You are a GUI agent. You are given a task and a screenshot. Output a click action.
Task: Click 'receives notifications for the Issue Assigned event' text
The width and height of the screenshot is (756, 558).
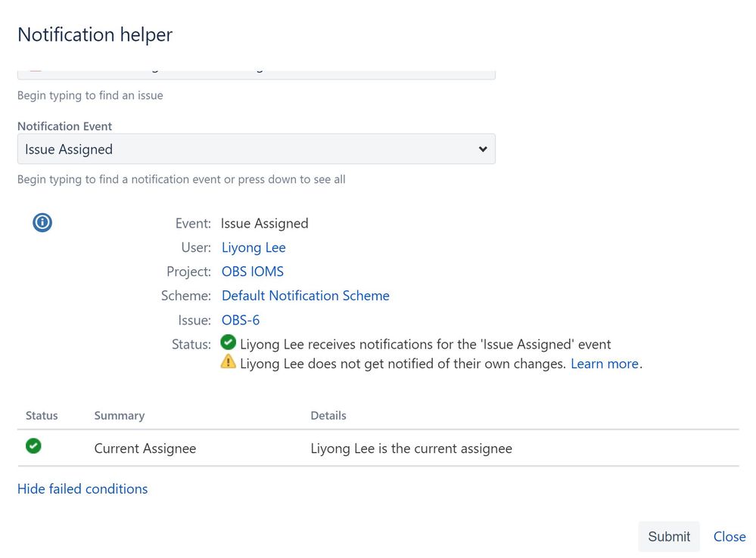(425, 344)
